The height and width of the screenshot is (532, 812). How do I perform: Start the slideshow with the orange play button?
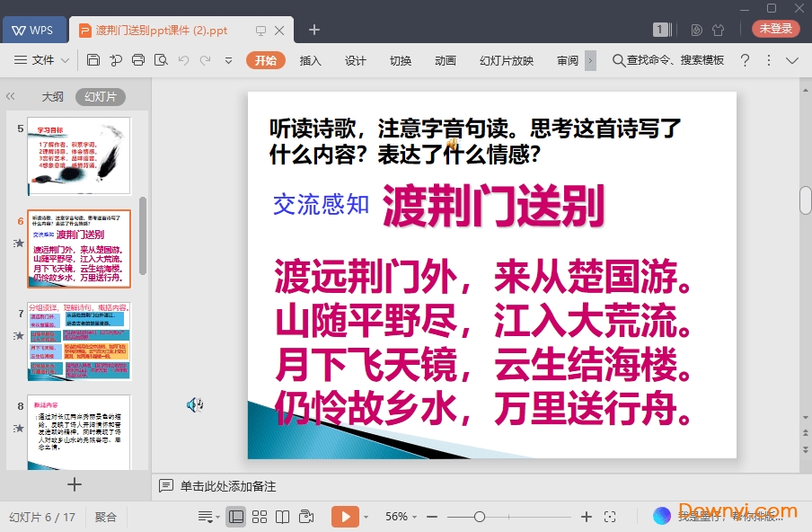(344, 517)
